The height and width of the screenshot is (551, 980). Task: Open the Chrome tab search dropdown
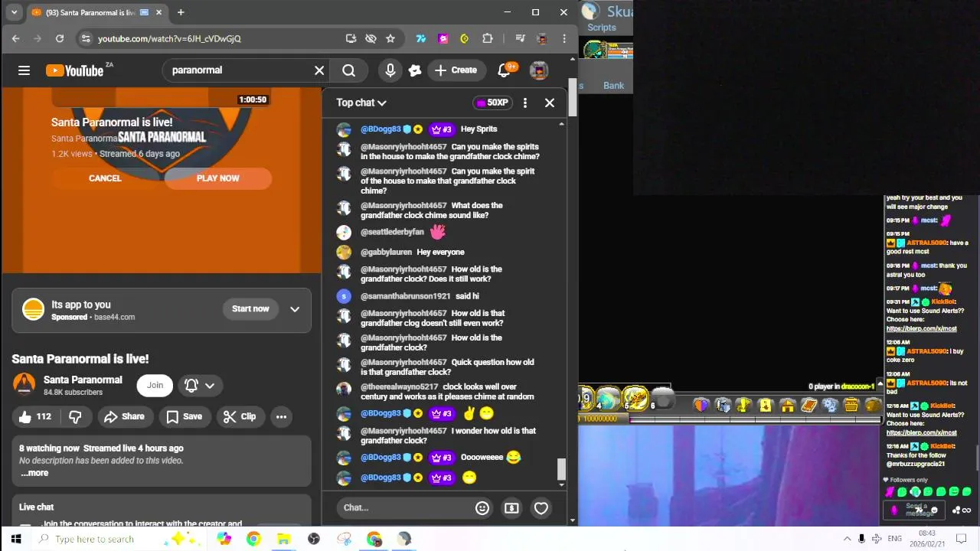point(14,12)
